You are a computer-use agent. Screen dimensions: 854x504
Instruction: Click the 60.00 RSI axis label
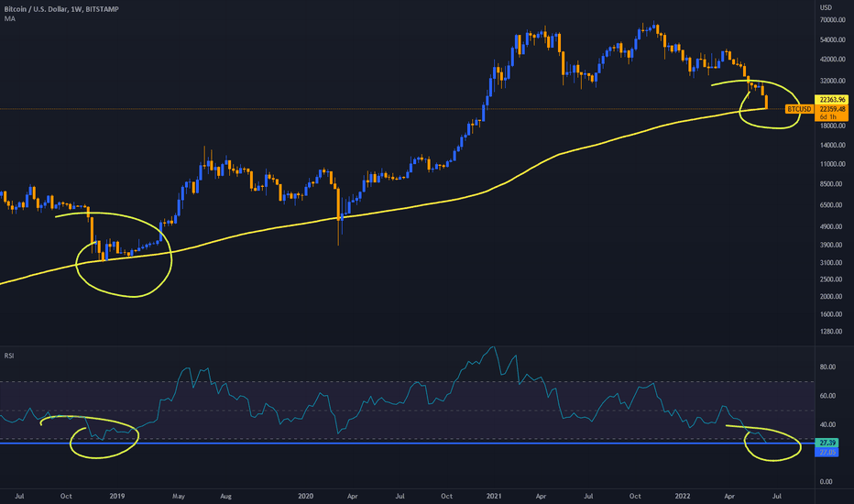(x=827, y=396)
